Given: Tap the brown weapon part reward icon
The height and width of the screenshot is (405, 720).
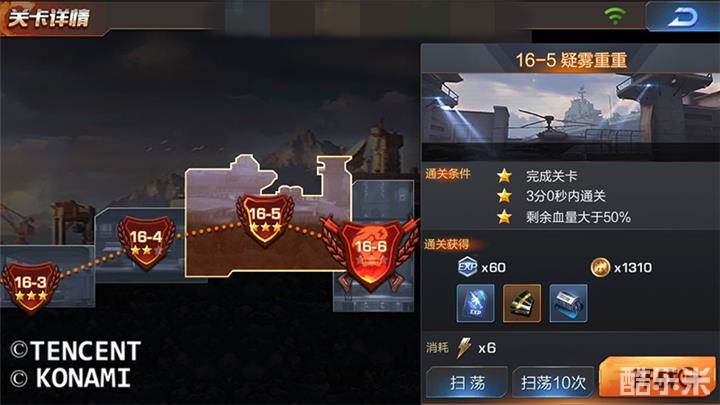Looking at the screenshot, I should coord(522,303).
